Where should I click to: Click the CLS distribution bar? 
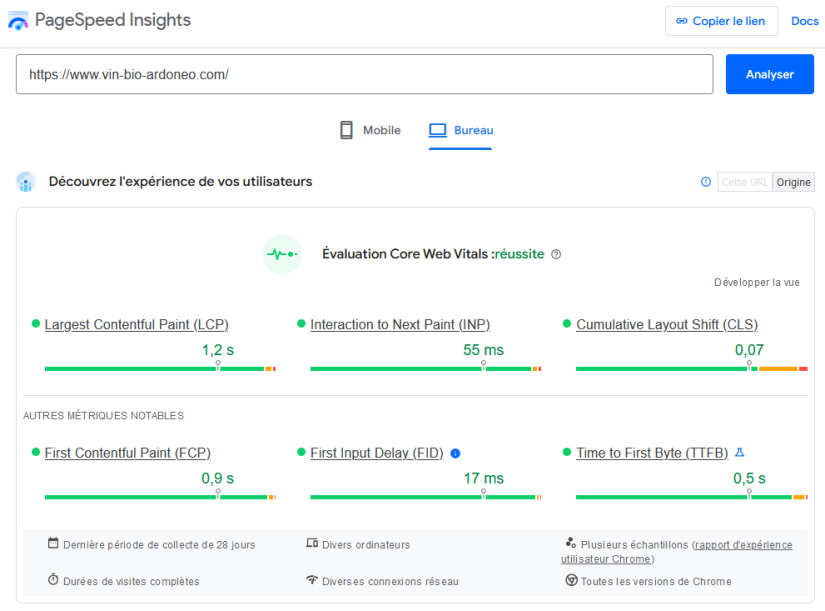(x=692, y=369)
